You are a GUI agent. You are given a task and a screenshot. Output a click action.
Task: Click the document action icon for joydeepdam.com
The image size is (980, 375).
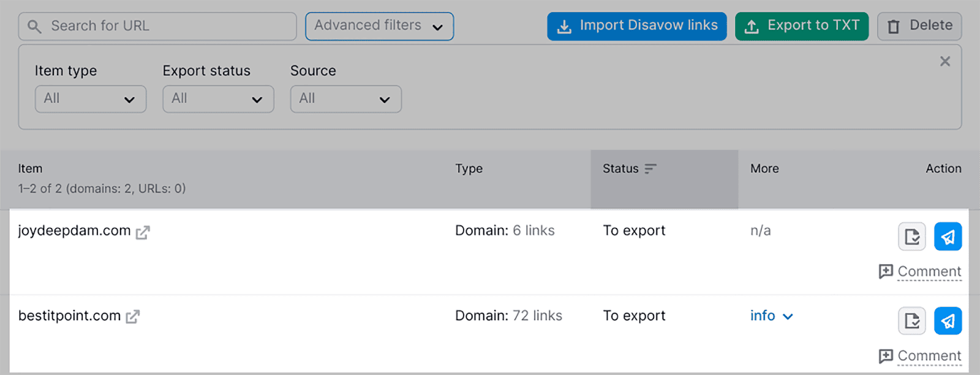tap(911, 237)
